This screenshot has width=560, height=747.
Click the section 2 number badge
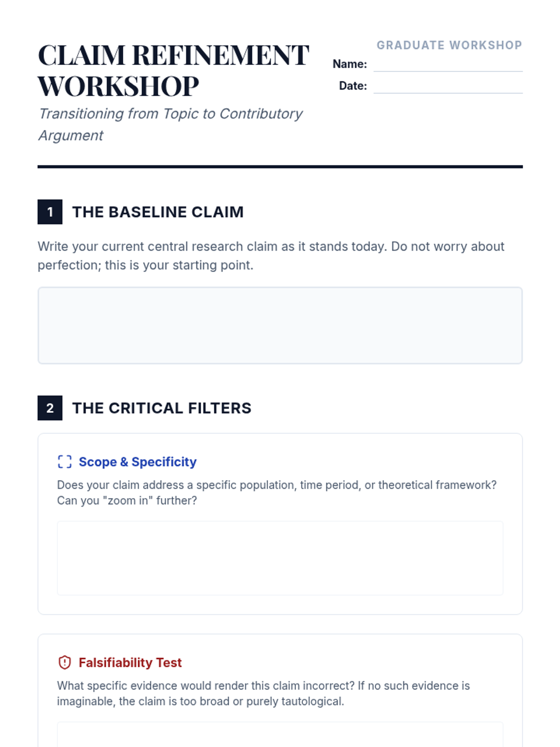tap(50, 408)
